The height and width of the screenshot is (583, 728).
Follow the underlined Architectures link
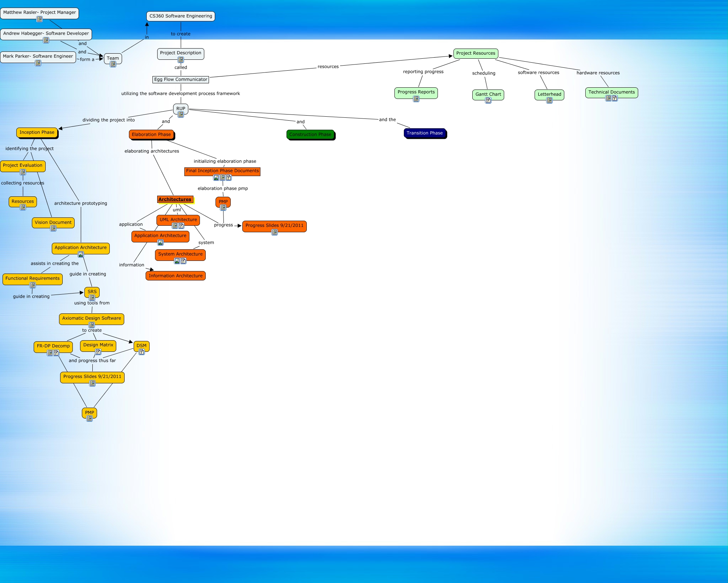(x=175, y=199)
